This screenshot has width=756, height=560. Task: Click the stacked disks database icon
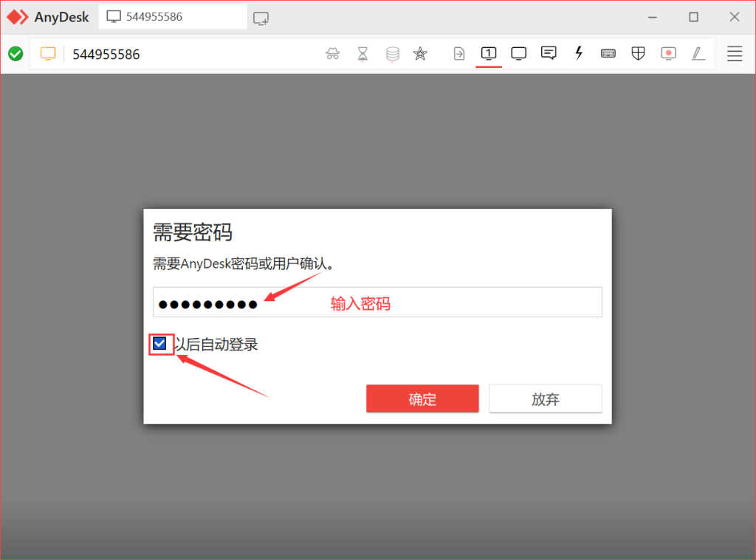393,54
